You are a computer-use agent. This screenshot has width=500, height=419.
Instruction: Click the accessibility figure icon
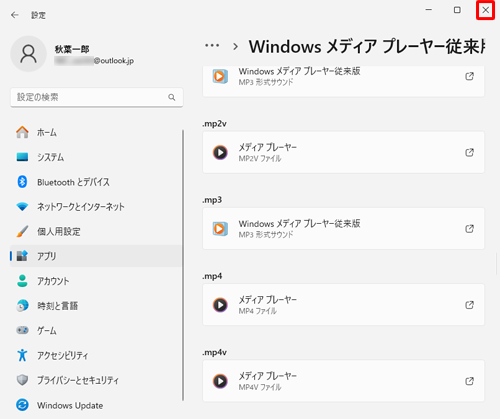pos(22,355)
